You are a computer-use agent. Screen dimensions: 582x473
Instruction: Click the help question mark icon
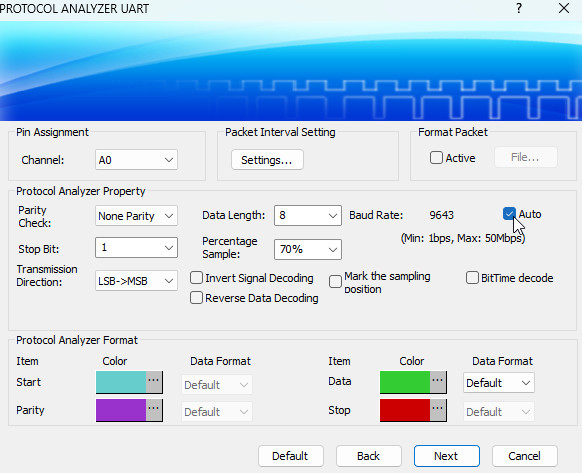pos(519,8)
